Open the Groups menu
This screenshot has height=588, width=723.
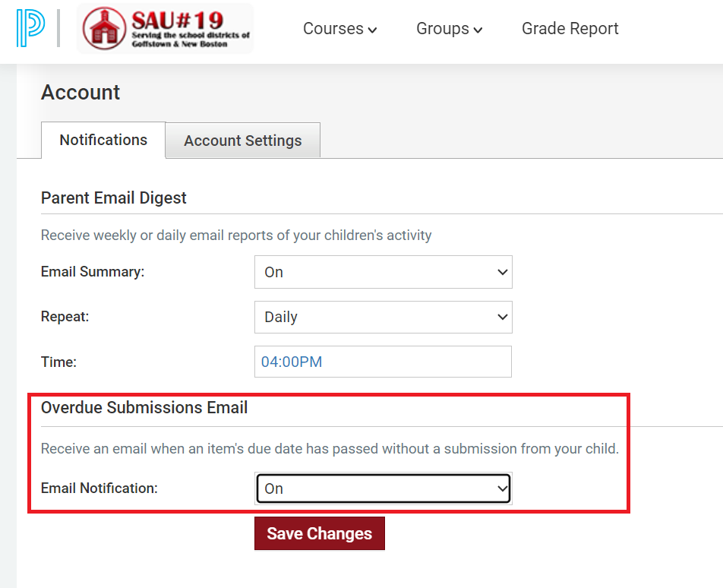click(449, 29)
